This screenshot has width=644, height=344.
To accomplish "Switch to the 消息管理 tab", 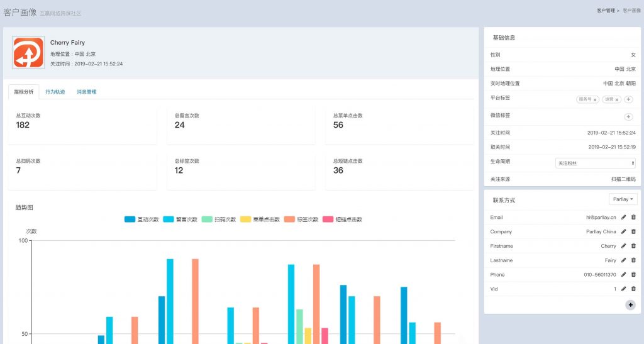I will pyautogui.click(x=87, y=92).
